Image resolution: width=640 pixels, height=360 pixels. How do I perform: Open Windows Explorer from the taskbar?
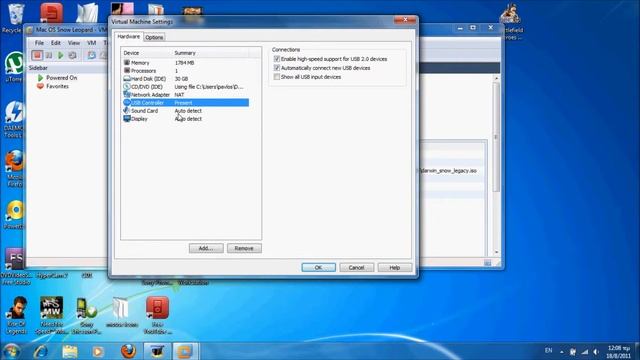coord(70,351)
